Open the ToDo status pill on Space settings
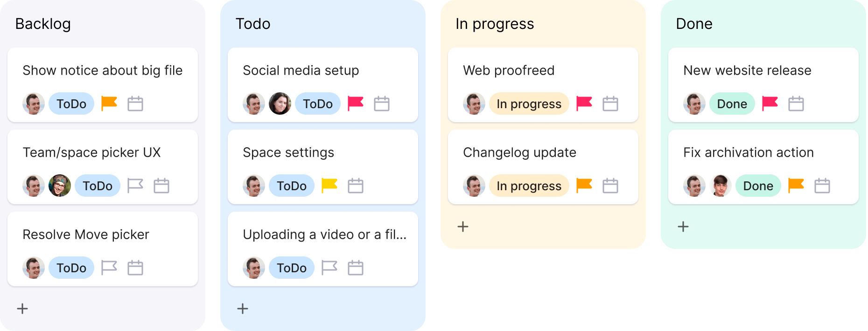 coord(292,186)
